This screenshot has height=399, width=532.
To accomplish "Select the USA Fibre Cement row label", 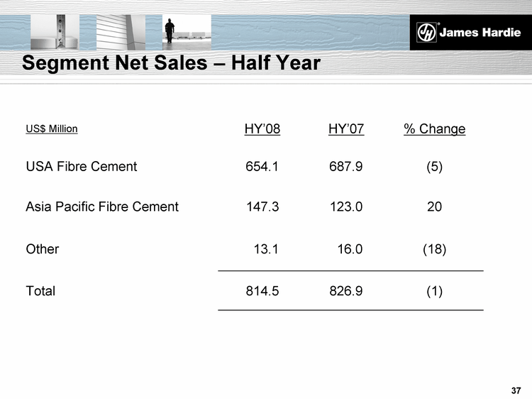I will 81,168.
